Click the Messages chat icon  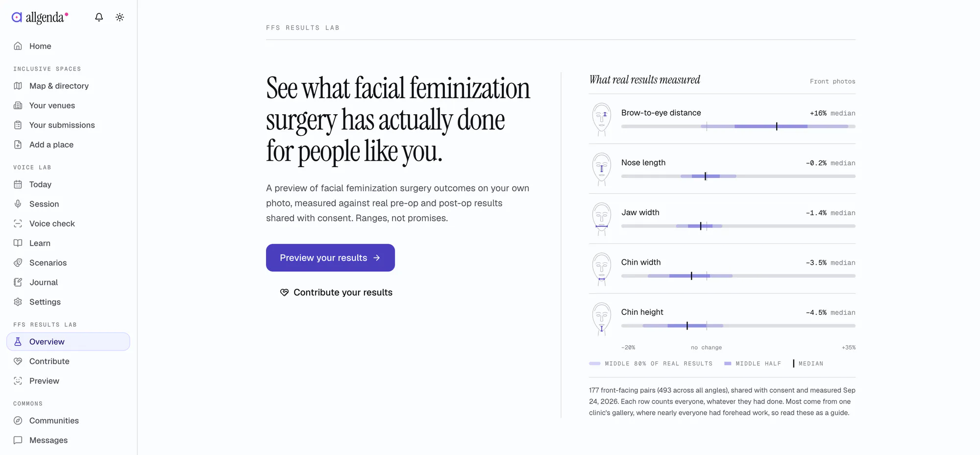[x=18, y=440]
